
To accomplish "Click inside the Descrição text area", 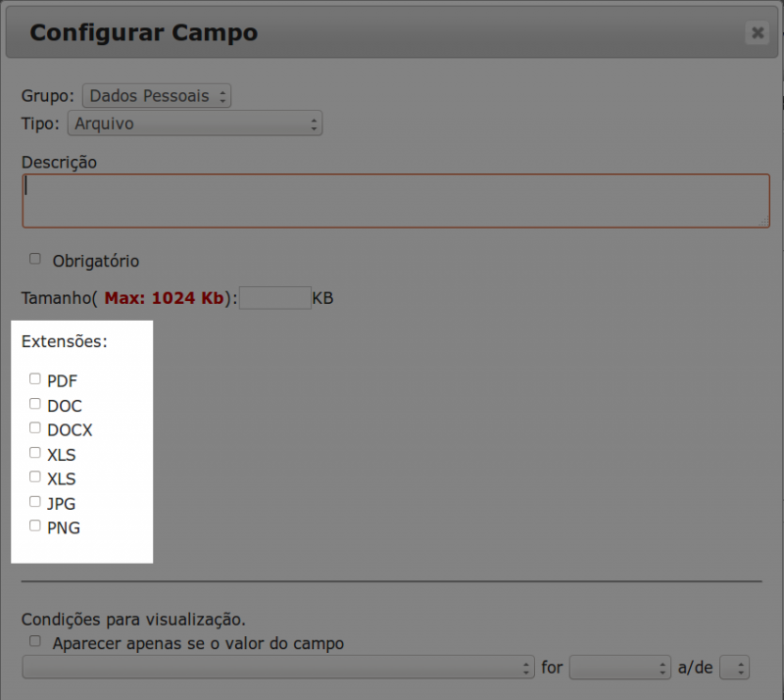I will click(392, 200).
